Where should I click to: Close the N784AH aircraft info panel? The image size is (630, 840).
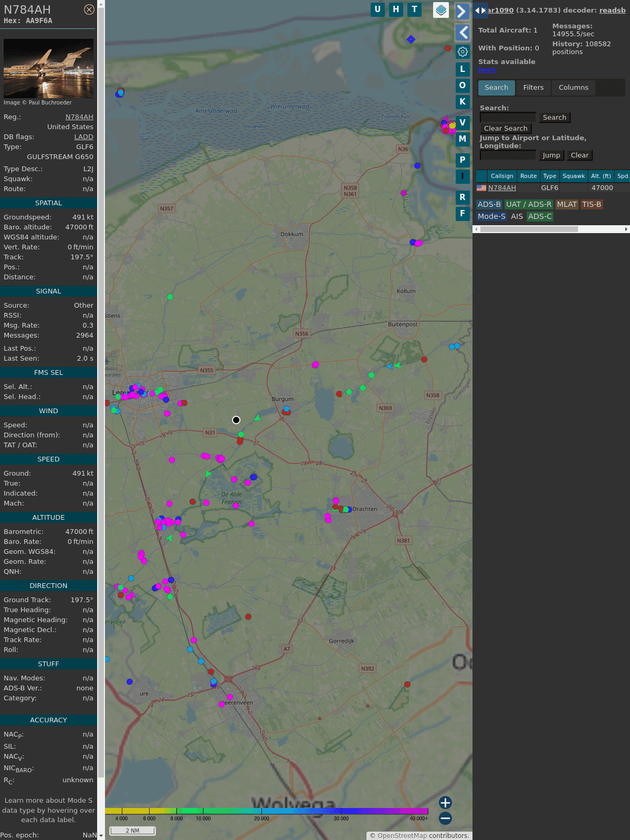89,9
